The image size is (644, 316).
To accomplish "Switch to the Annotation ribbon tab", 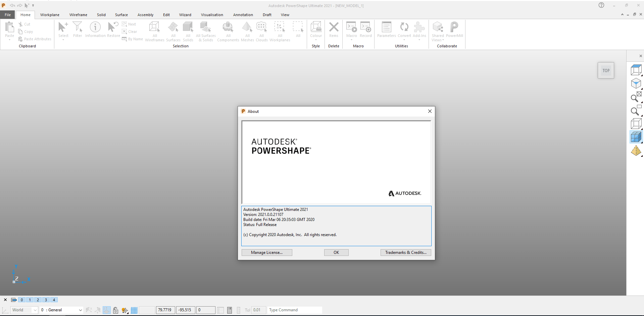I will point(243,15).
